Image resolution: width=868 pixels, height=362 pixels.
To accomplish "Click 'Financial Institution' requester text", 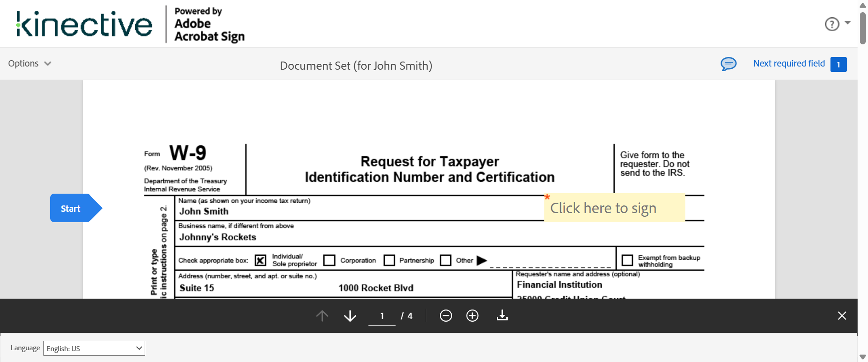I will point(560,285).
